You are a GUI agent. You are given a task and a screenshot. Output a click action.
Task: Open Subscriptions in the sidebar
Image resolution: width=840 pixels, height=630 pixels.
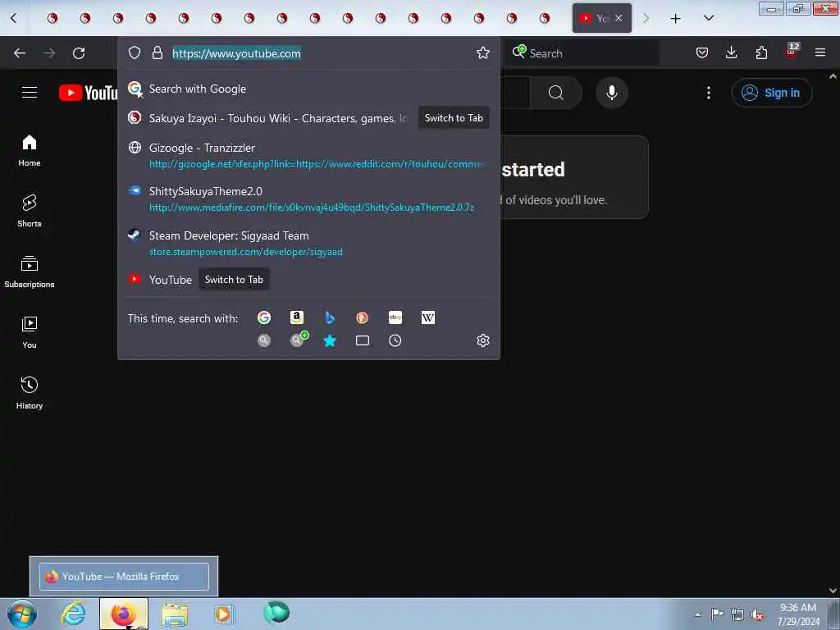pos(30,272)
